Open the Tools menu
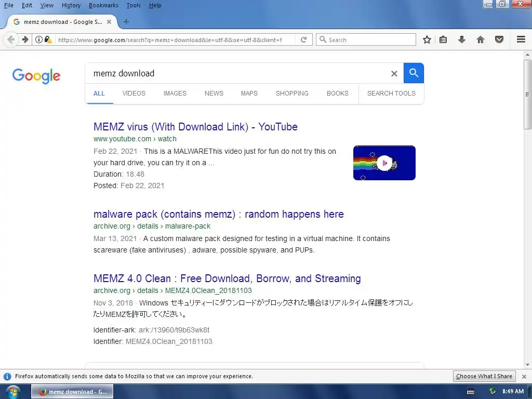The width and height of the screenshot is (532, 399). tap(134, 5)
